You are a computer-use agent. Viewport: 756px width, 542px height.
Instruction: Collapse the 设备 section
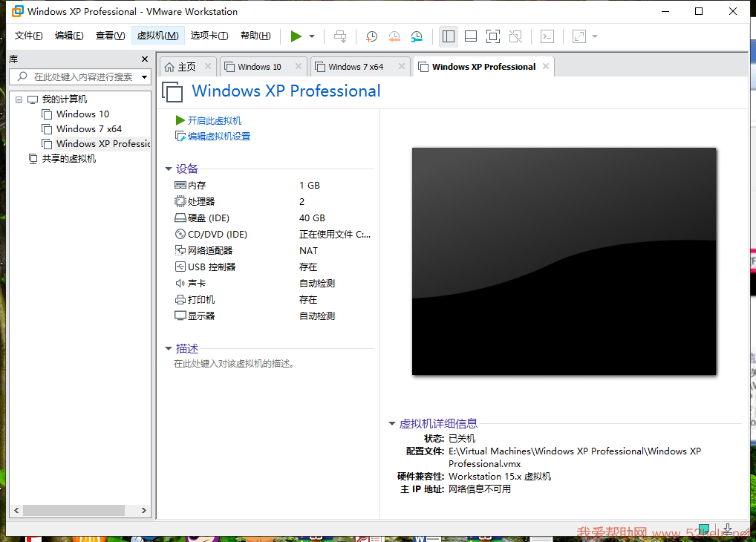(169, 169)
